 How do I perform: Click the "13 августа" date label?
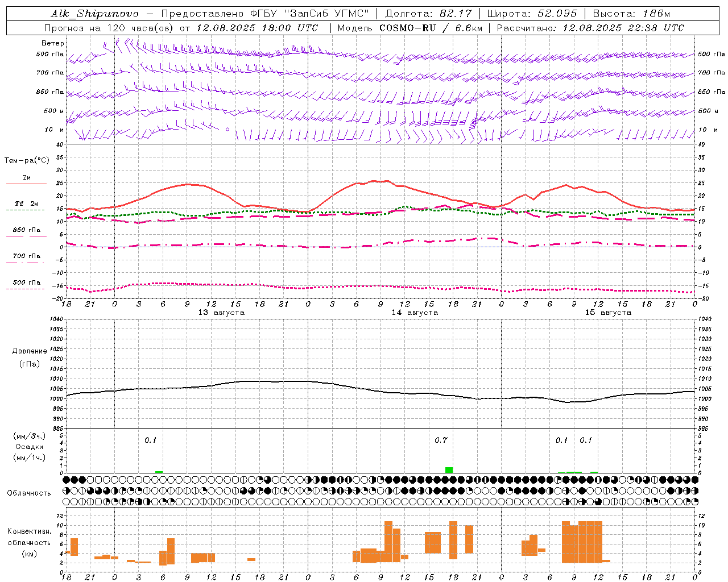(x=221, y=313)
